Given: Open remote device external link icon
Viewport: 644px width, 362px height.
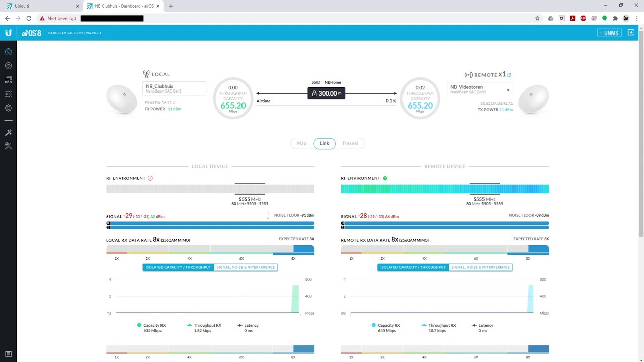Looking at the screenshot, I should coord(509,75).
